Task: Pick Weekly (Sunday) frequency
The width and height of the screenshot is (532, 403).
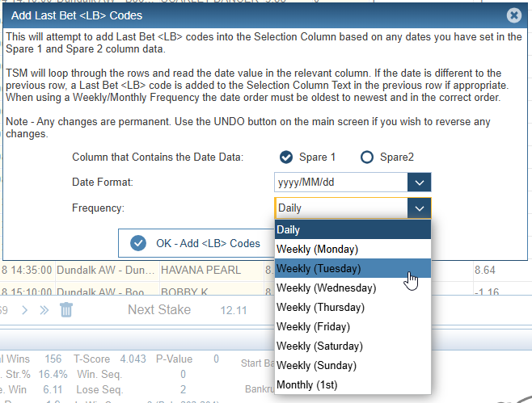Action: pos(353,365)
